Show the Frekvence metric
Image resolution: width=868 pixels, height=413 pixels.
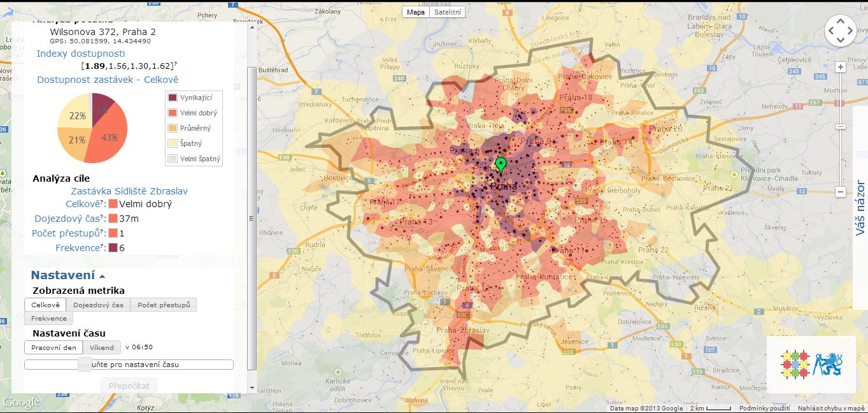(x=49, y=318)
